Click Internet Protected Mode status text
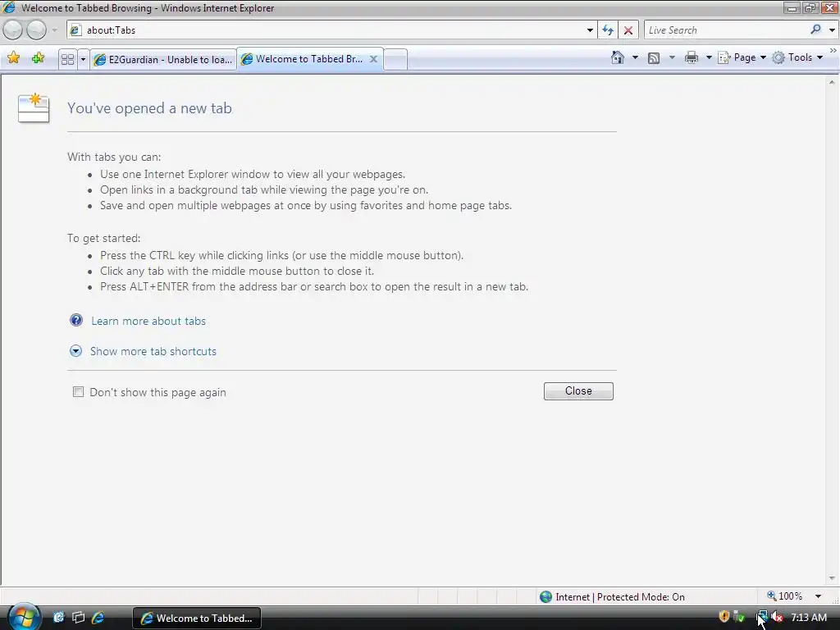 pos(620,597)
